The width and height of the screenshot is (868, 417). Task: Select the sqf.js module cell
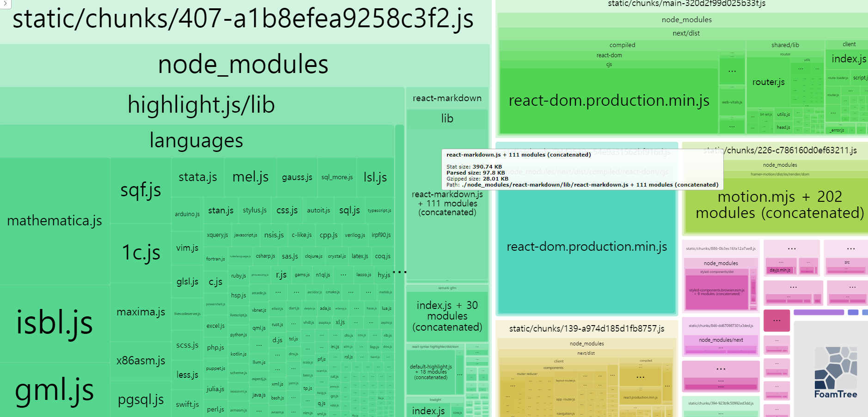click(141, 190)
